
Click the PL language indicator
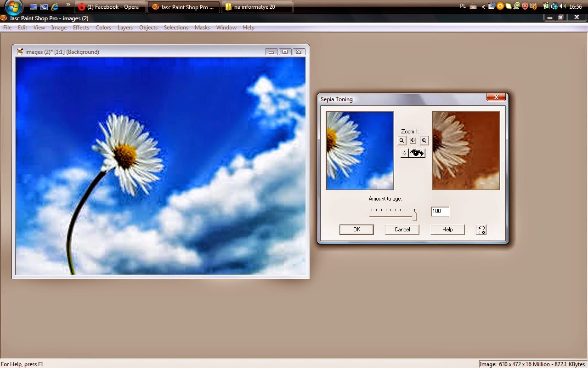click(x=463, y=6)
